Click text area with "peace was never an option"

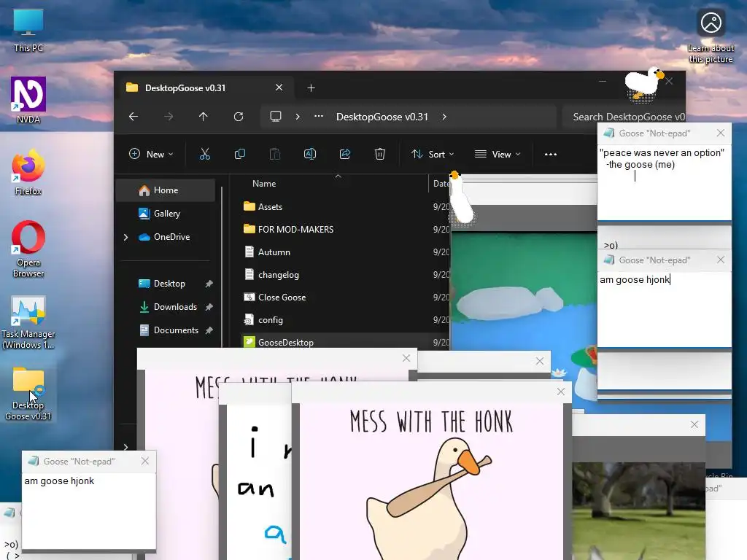[664, 182]
